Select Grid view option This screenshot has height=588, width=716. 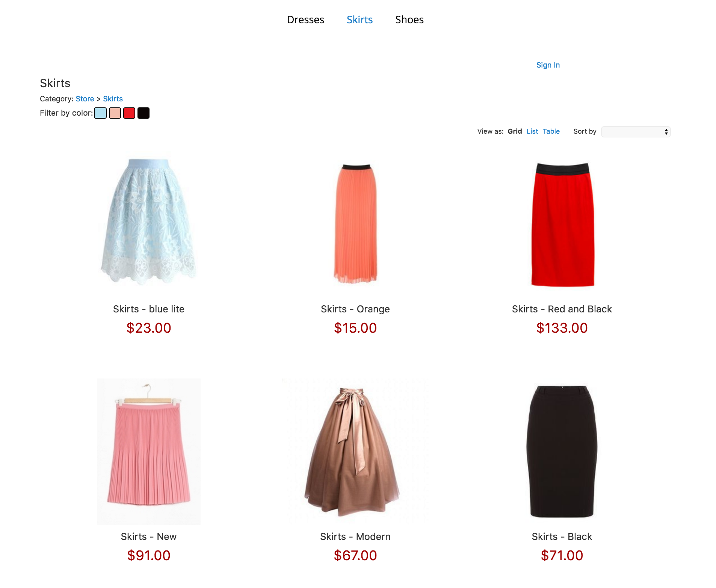515,131
